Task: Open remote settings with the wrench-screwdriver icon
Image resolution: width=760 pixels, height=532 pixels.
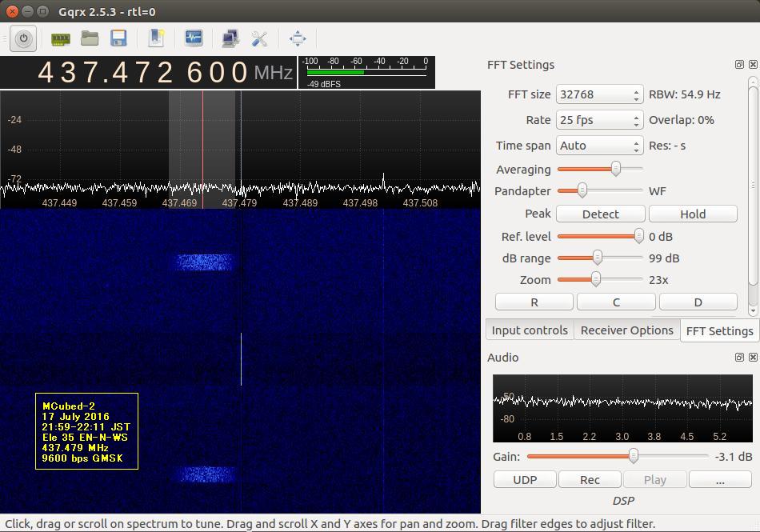Action: tap(260, 38)
